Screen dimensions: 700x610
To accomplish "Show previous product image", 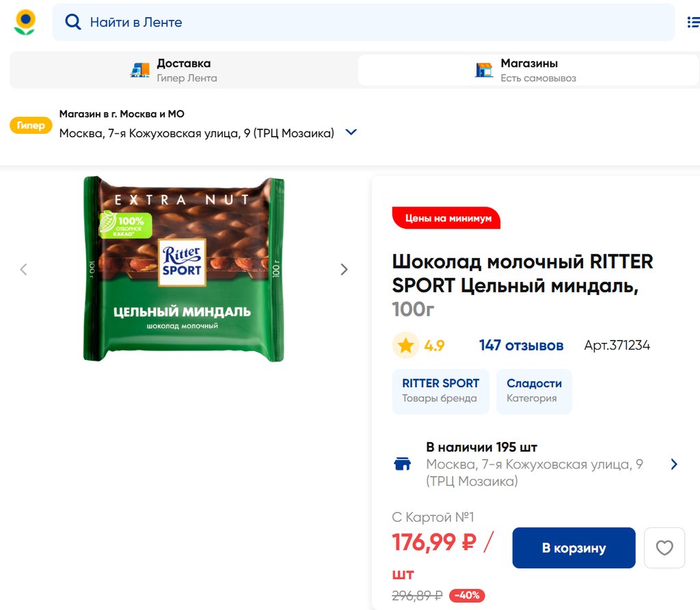I will coord(24,269).
